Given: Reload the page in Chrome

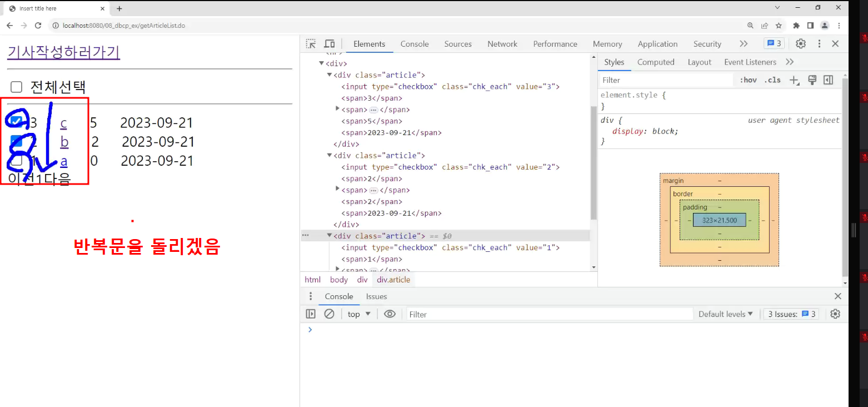Looking at the screenshot, I should [x=38, y=26].
